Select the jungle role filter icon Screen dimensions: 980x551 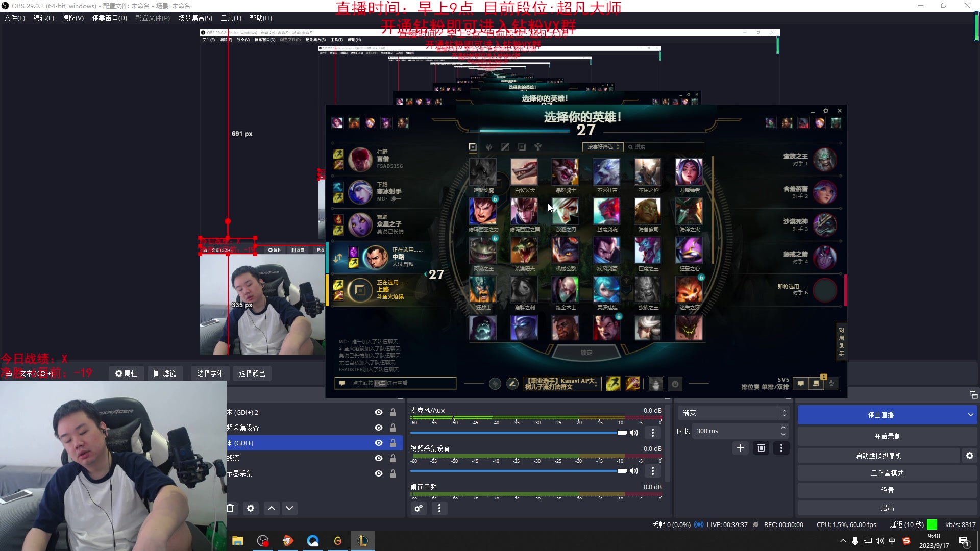point(489,147)
